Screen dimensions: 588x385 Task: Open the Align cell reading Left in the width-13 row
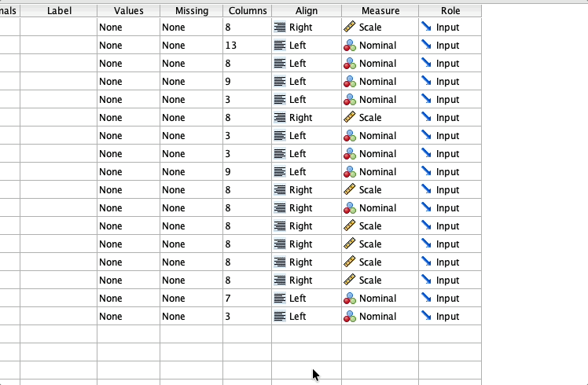(x=307, y=46)
